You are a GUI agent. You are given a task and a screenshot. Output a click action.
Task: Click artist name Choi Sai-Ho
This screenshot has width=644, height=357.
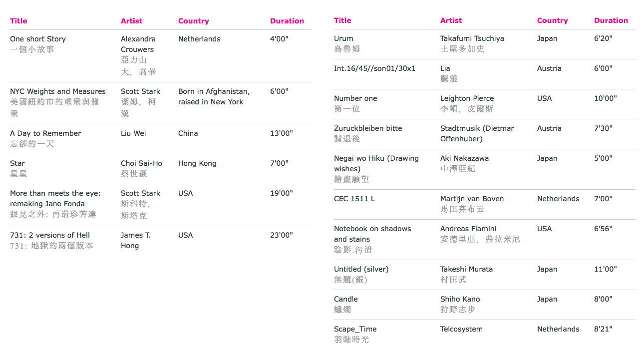141,163
